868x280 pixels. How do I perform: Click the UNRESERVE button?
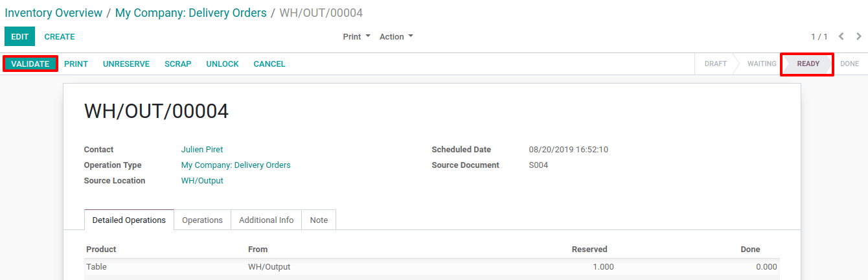pyautogui.click(x=126, y=64)
